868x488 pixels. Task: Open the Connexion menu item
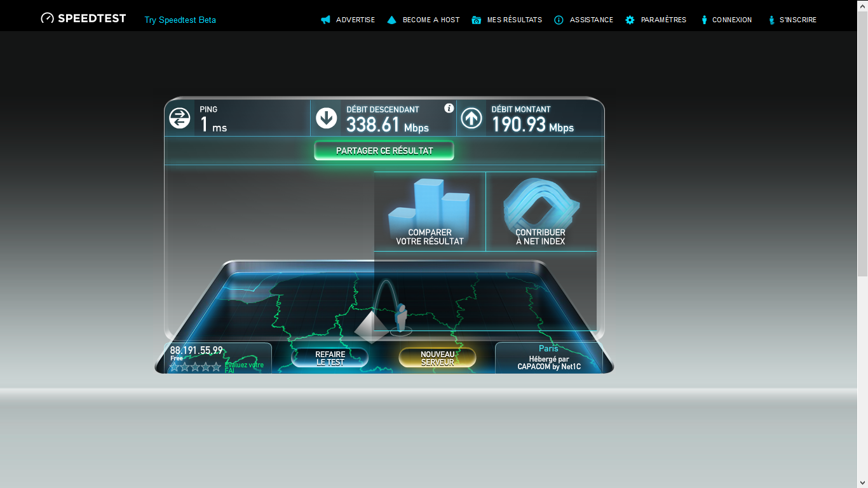coord(731,20)
